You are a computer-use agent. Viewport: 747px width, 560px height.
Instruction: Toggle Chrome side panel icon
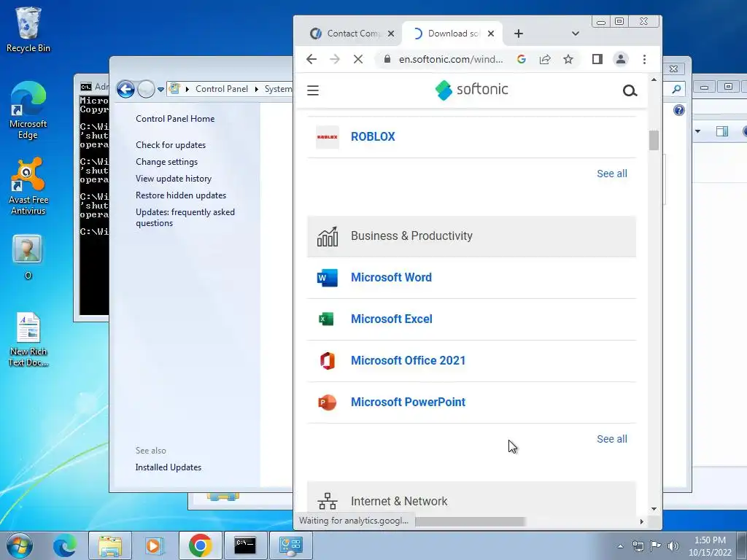coord(597,59)
